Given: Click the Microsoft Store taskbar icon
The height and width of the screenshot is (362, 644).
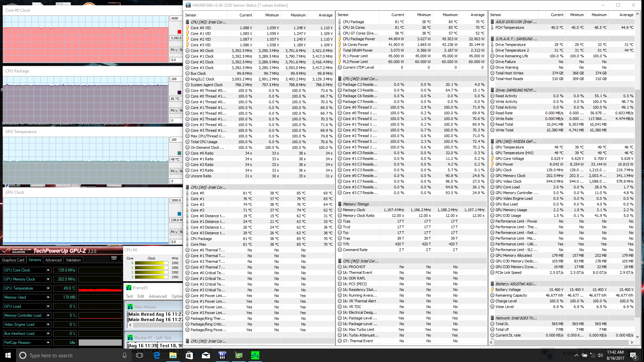Looking at the screenshot, I should tap(190, 355).
